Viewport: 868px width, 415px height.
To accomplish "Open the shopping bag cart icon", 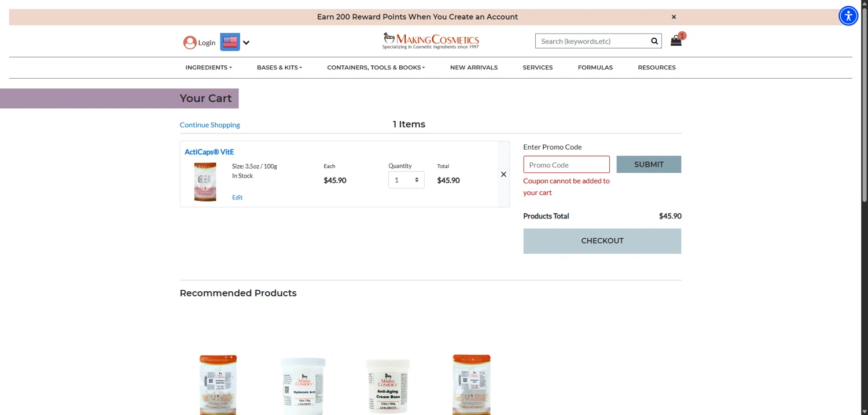I will 676,40.
